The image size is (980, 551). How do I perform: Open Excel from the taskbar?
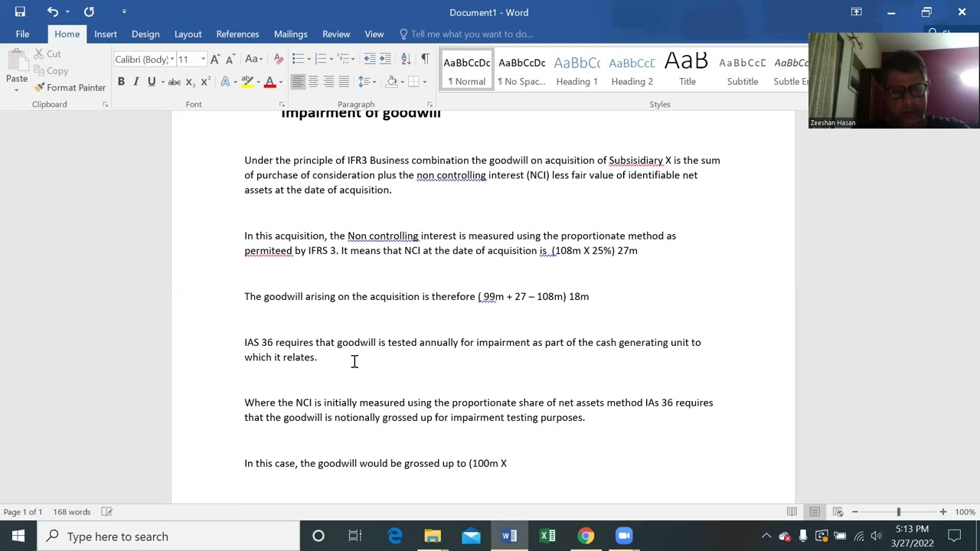pyautogui.click(x=547, y=536)
